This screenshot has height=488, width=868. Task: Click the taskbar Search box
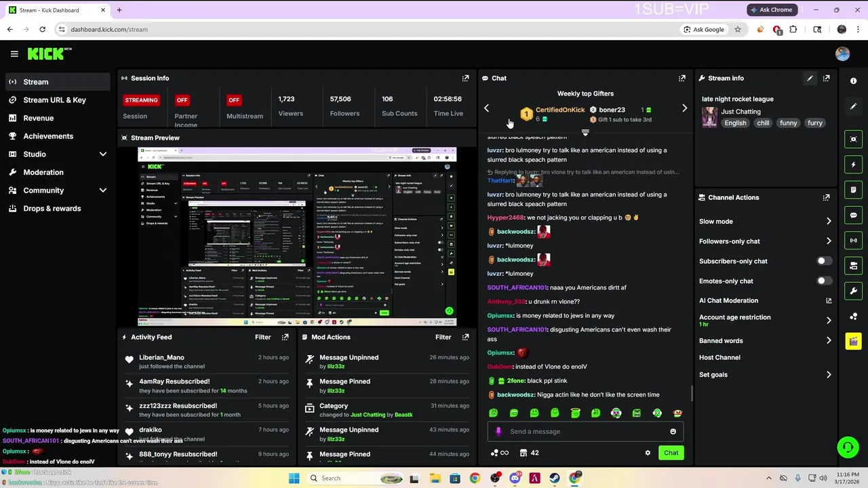(355, 478)
